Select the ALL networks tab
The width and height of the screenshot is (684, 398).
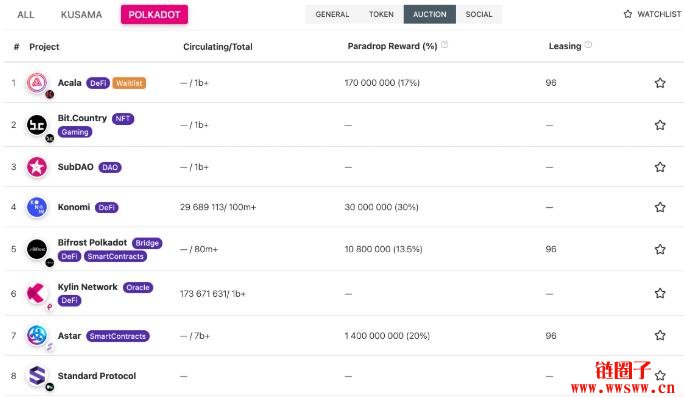pyautogui.click(x=25, y=14)
